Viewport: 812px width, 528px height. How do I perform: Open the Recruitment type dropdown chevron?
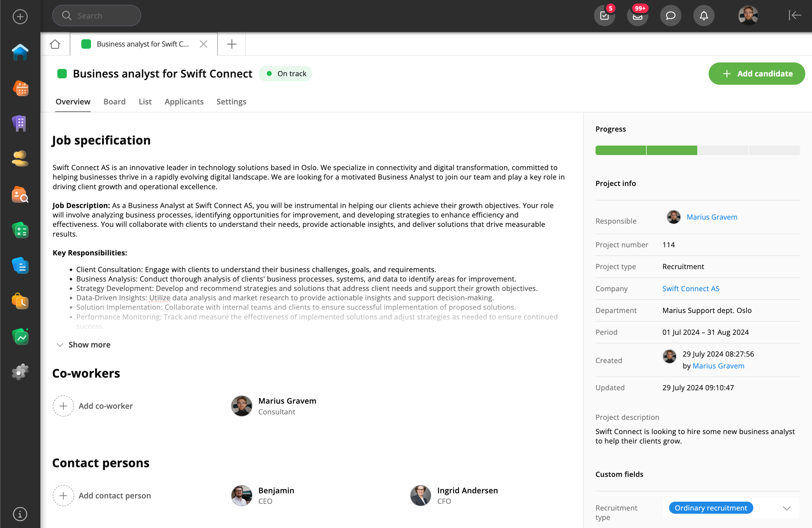(786, 508)
